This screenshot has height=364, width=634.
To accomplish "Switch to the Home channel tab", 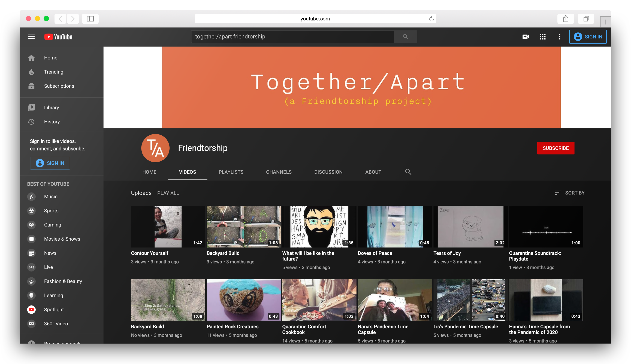I will click(x=149, y=172).
